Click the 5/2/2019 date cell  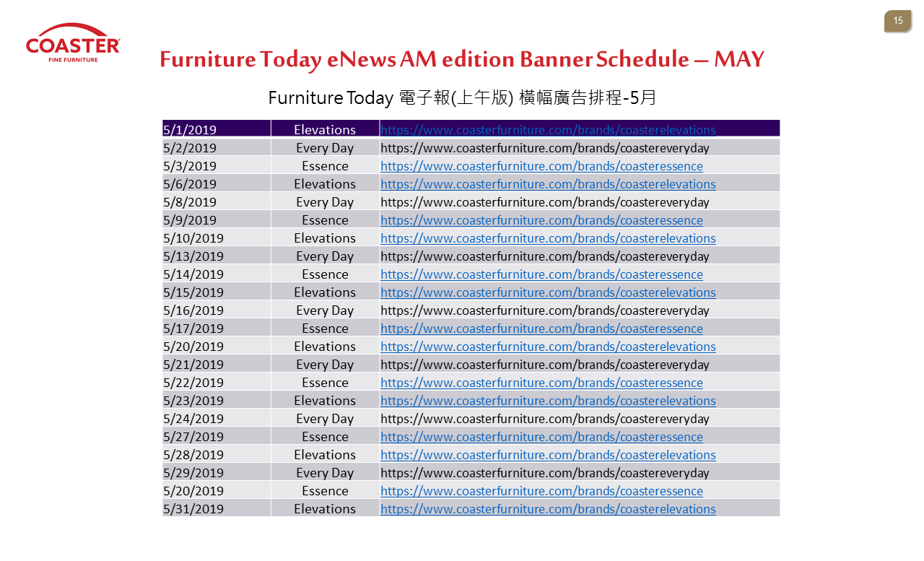tap(217, 147)
